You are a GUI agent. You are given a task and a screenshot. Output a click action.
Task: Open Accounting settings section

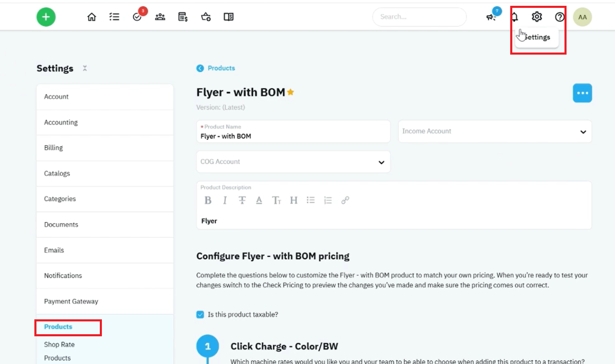click(x=105, y=122)
